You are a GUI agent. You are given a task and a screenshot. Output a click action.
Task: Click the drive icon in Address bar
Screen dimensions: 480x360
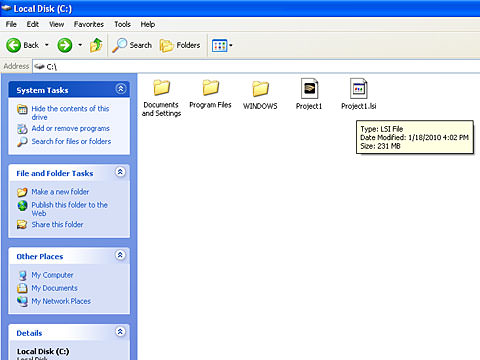(x=39, y=67)
